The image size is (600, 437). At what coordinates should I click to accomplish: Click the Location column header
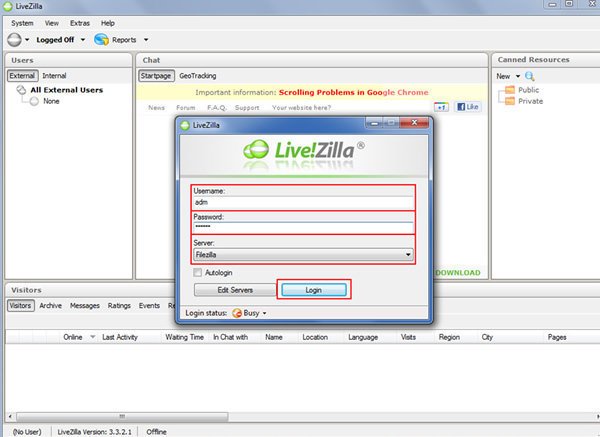click(315, 337)
